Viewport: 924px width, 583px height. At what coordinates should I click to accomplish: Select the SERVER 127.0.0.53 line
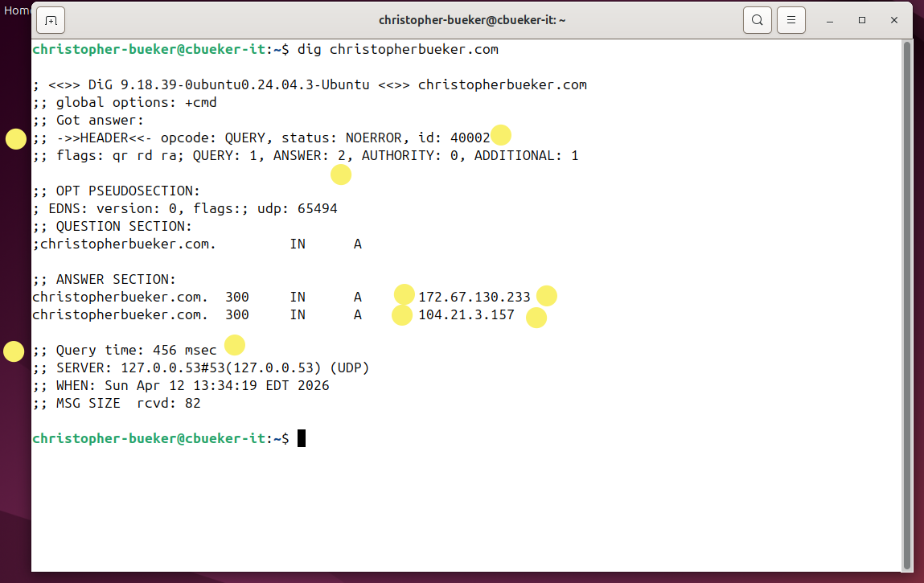tap(201, 367)
